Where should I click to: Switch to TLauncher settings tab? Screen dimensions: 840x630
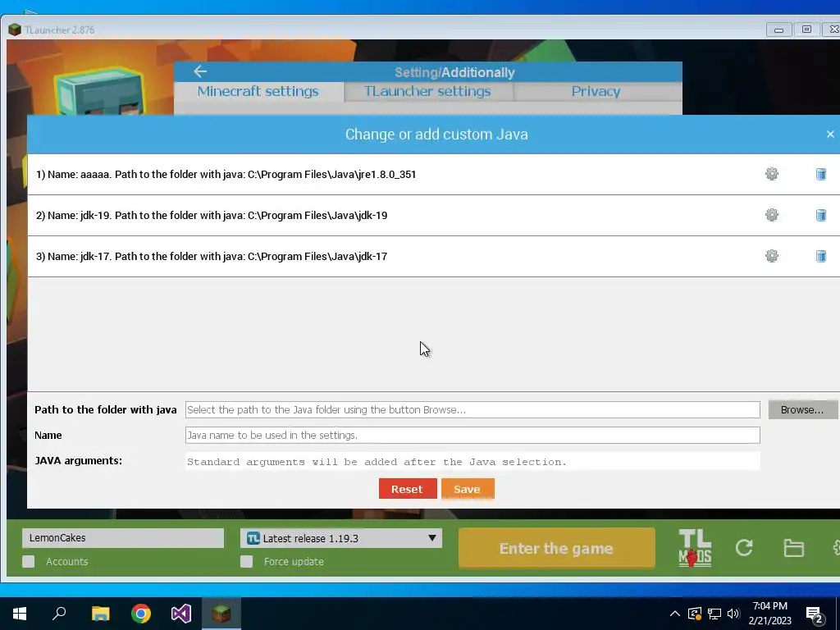428,92
